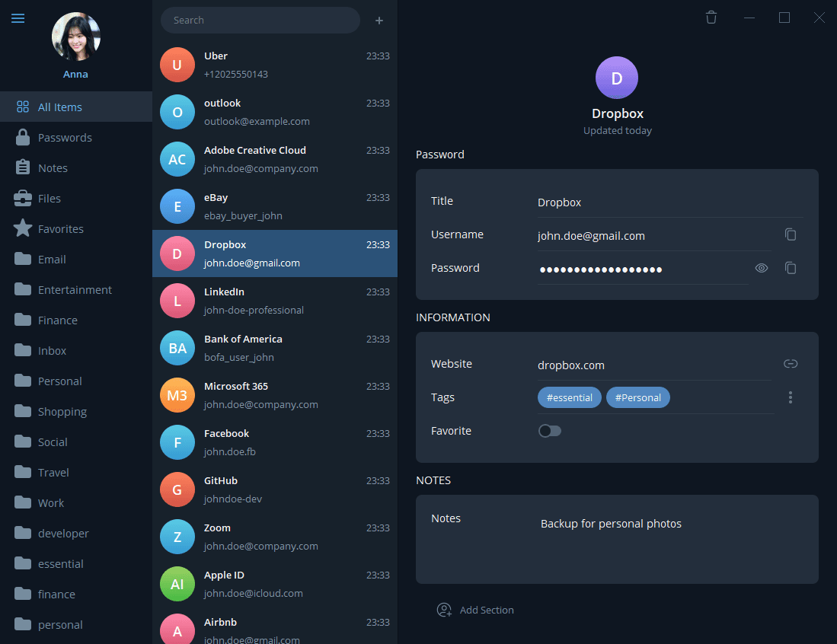Open Favorites category
Image resolution: width=837 pixels, height=644 pixels.
[x=76, y=229]
